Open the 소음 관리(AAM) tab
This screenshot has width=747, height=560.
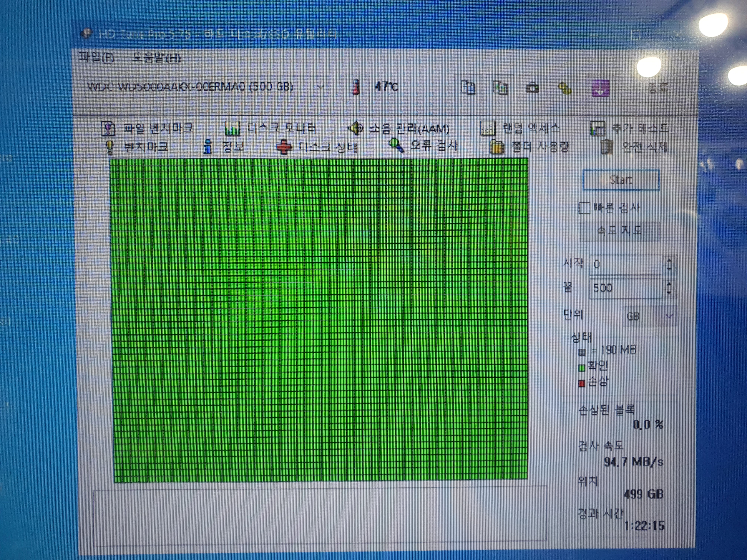[399, 128]
